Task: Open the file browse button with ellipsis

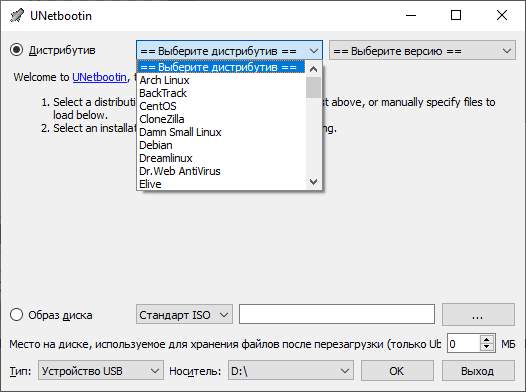Action: pyautogui.click(x=478, y=315)
